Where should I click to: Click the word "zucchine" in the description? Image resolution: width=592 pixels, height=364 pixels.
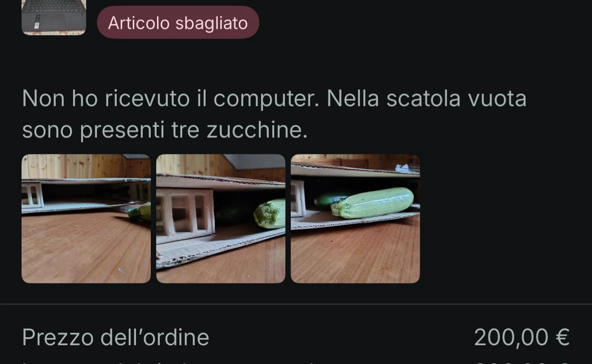[x=257, y=130]
